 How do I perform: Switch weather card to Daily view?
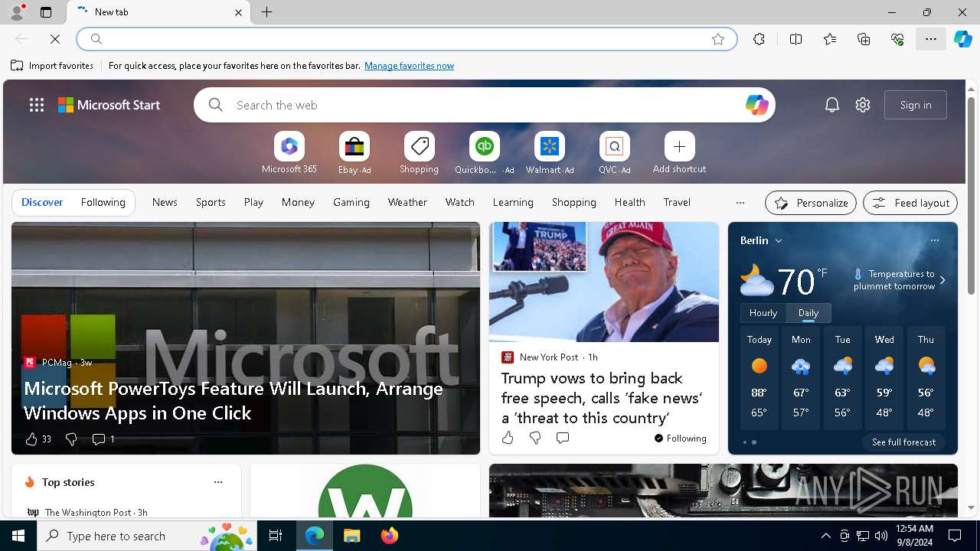coord(808,313)
